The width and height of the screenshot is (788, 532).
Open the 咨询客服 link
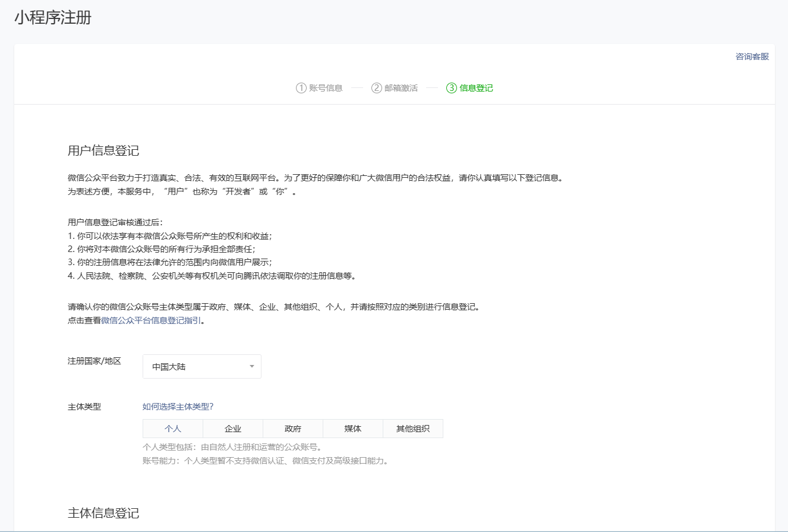click(752, 56)
